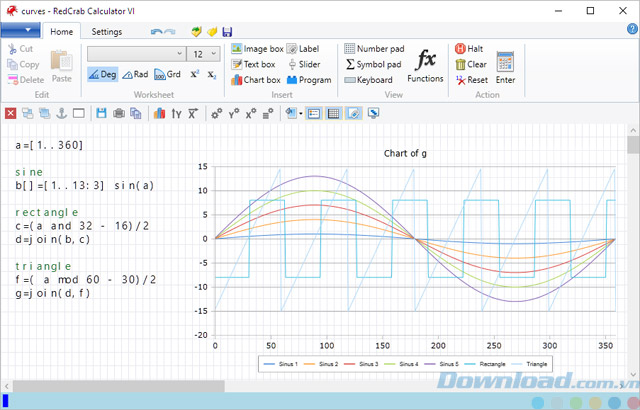This screenshot has width=640, height=410.
Task: Save chart with blue floppy disk toolbar icon
Action: (101, 113)
